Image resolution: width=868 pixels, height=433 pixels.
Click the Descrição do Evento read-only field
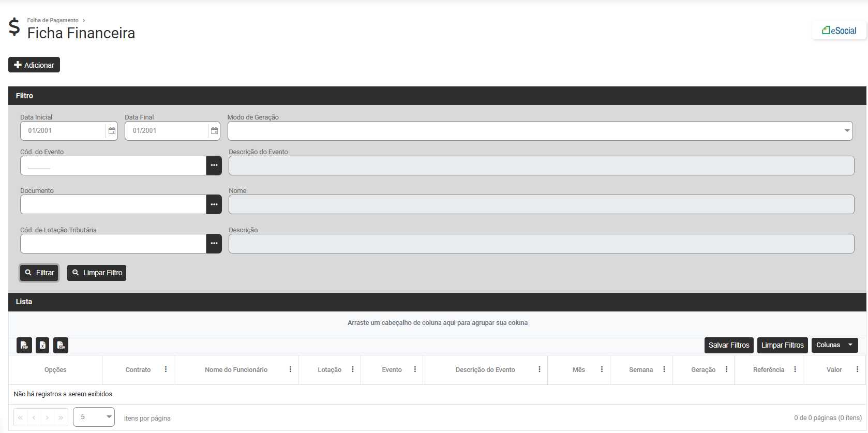pos(541,166)
